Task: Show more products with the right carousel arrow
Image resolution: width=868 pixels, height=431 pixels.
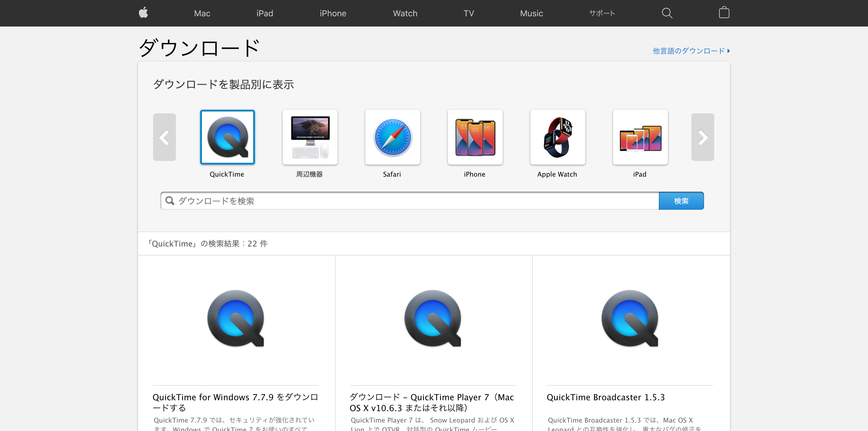Action: 703,137
